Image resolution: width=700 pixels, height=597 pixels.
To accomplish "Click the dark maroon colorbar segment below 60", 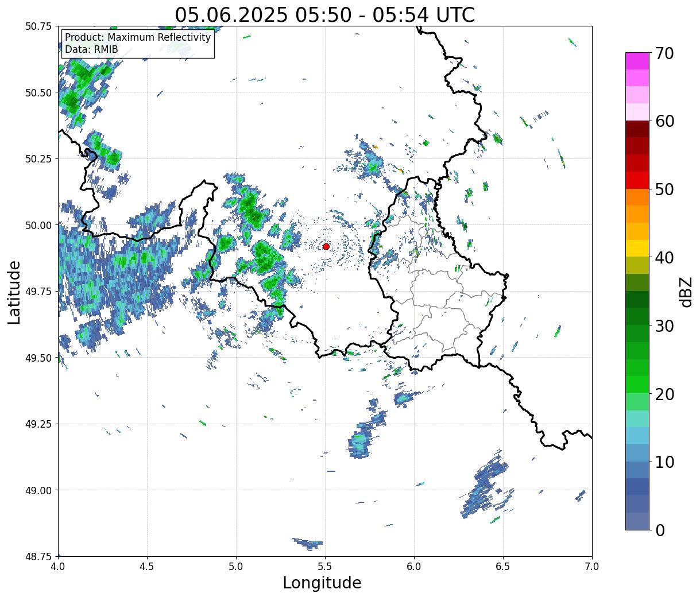I will 637,129.
